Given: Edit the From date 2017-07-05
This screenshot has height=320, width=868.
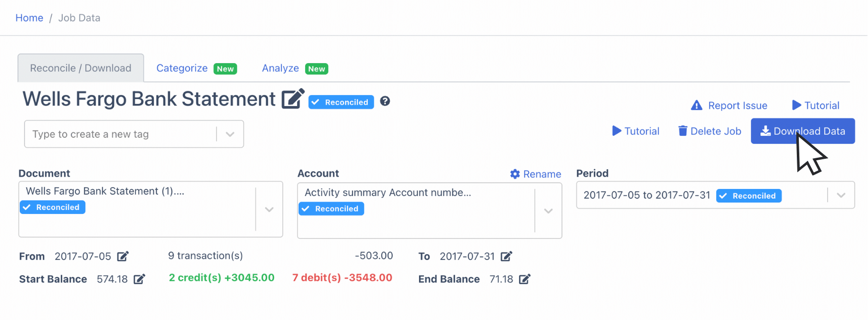Looking at the screenshot, I should 122,256.
